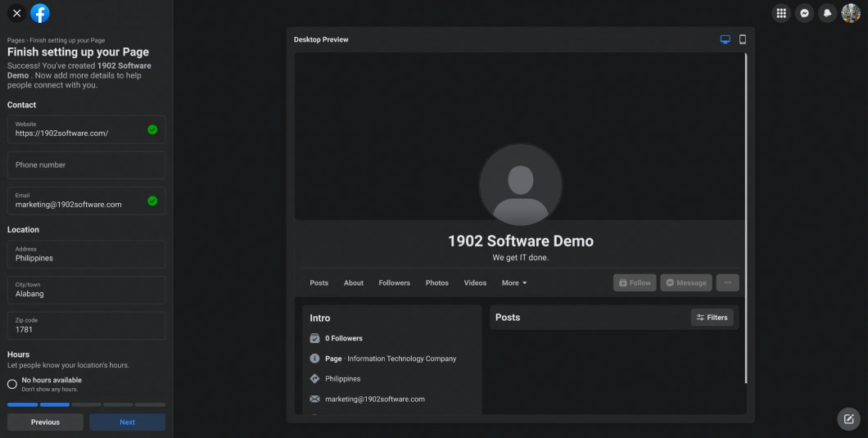Click the default profile picture avatar
The width and height of the screenshot is (868, 438).
tap(520, 185)
